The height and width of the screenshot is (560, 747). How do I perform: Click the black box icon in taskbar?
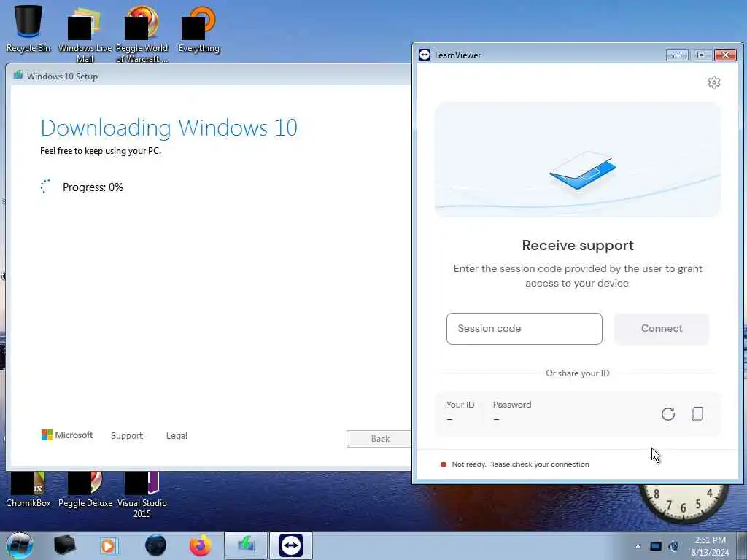(x=64, y=545)
